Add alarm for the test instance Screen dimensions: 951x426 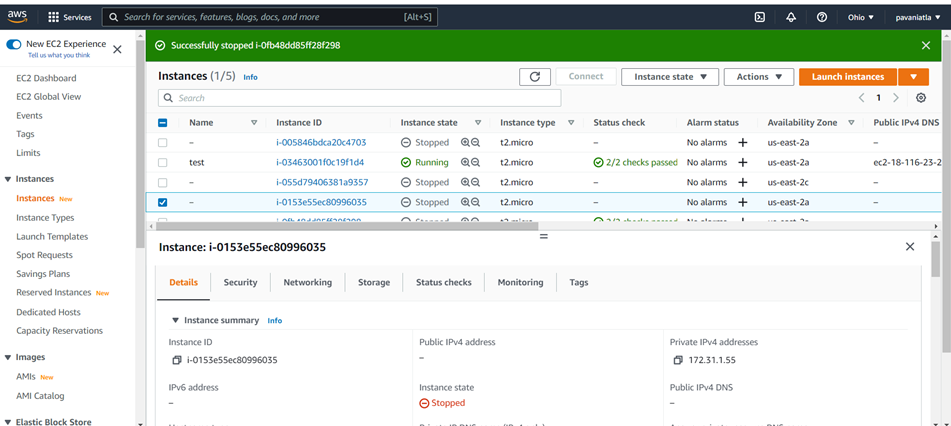click(742, 163)
